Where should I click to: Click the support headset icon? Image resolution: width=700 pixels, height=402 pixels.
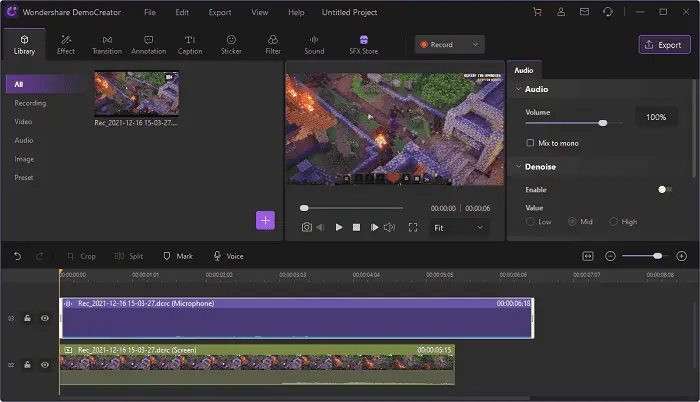[x=608, y=12]
